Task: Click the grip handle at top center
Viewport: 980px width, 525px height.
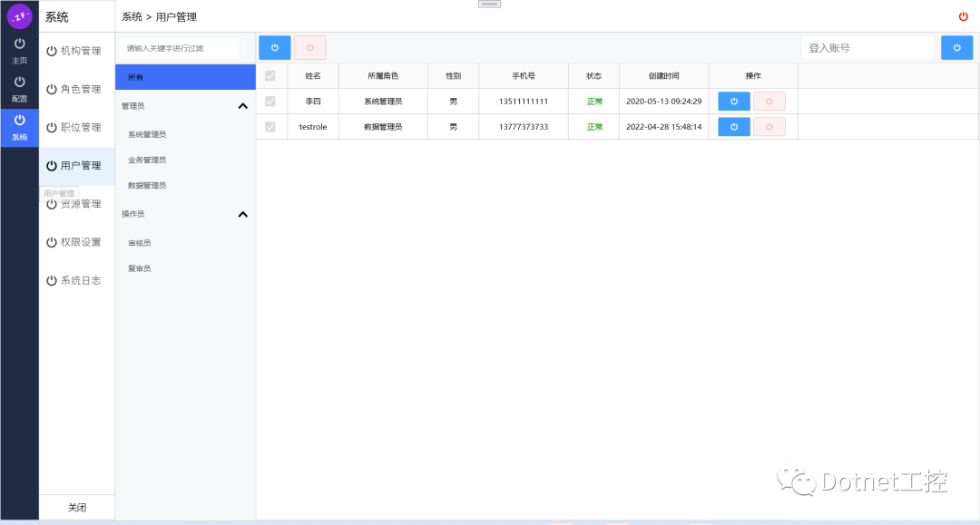Action: pos(489,4)
